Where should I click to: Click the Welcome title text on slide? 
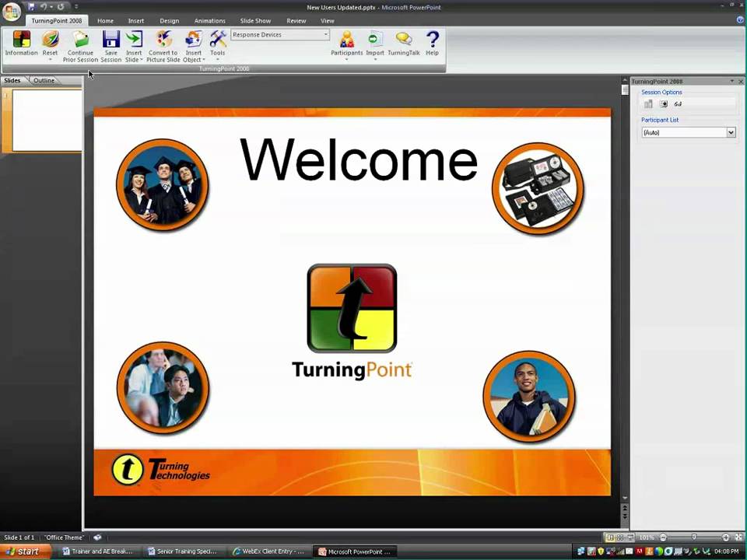(359, 159)
